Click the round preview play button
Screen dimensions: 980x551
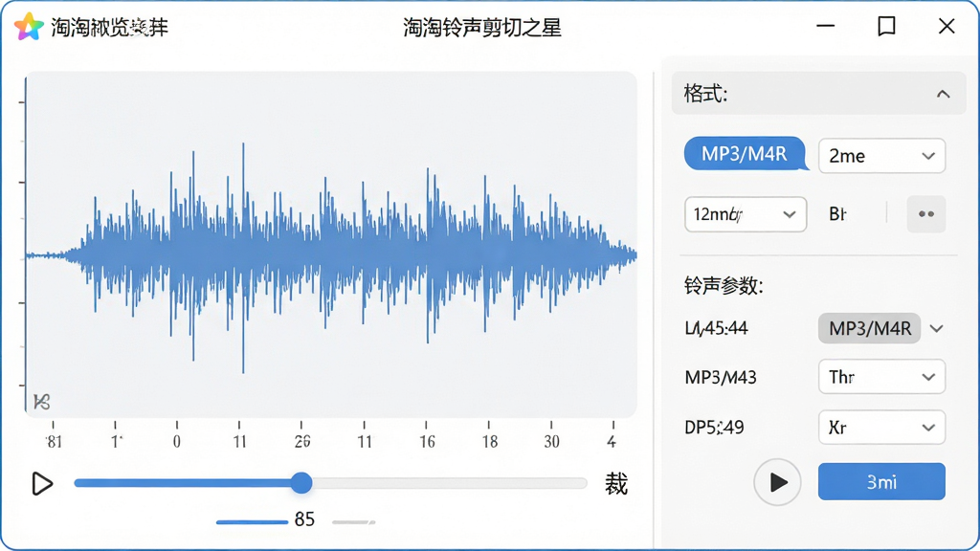click(777, 482)
